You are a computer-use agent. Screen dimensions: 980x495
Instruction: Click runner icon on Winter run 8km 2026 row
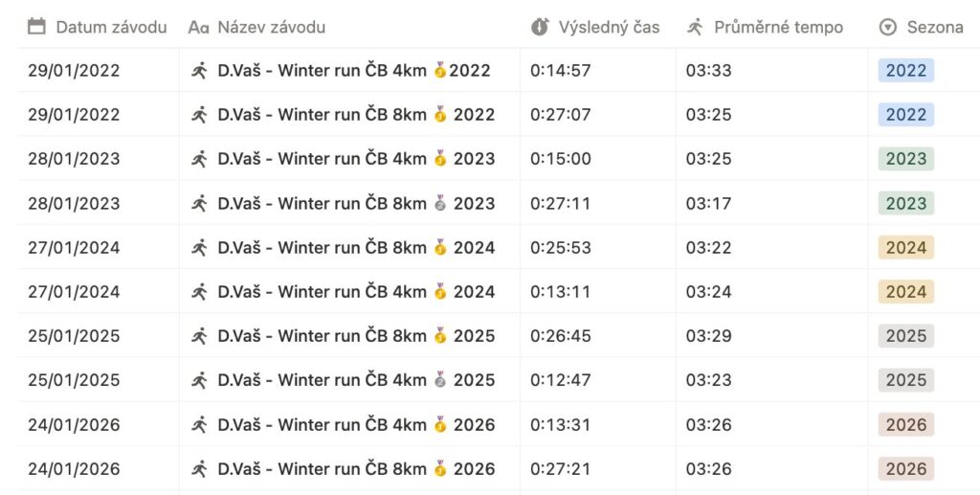pos(199,469)
